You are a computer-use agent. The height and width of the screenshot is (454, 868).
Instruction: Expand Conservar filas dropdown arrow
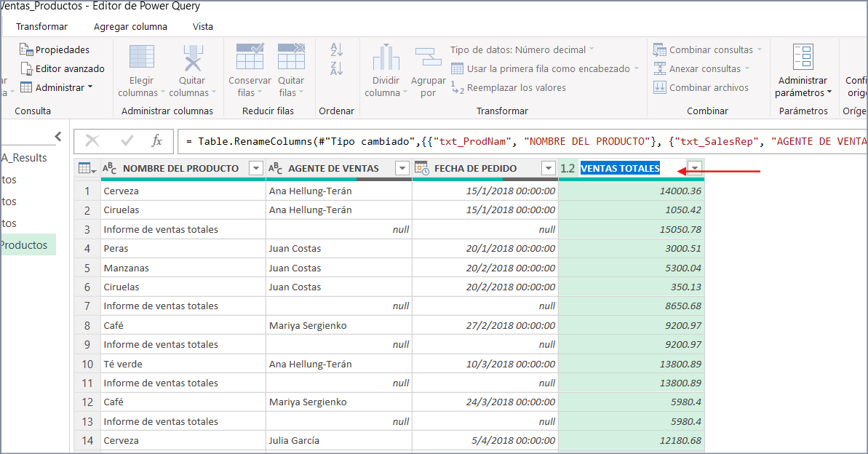coord(260,93)
